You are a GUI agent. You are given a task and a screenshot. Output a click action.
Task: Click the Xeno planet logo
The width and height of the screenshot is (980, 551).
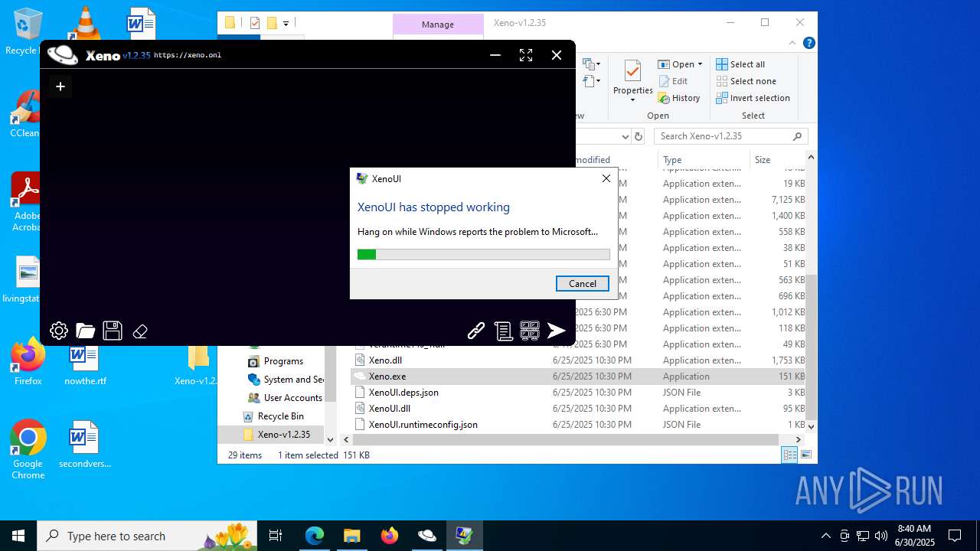63,54
